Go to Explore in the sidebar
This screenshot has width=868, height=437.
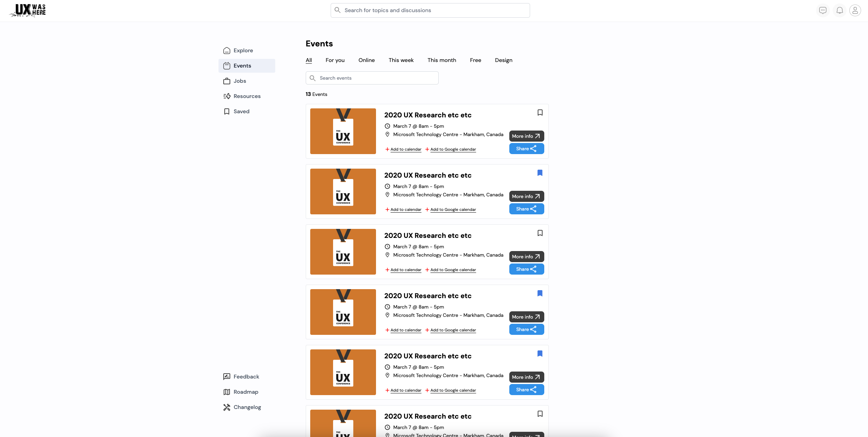click(x=247, y=51)
